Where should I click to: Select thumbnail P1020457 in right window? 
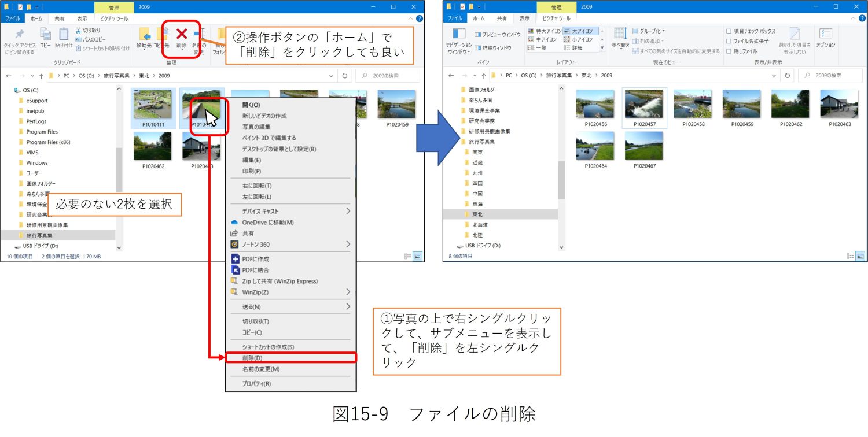pos(644,108)
